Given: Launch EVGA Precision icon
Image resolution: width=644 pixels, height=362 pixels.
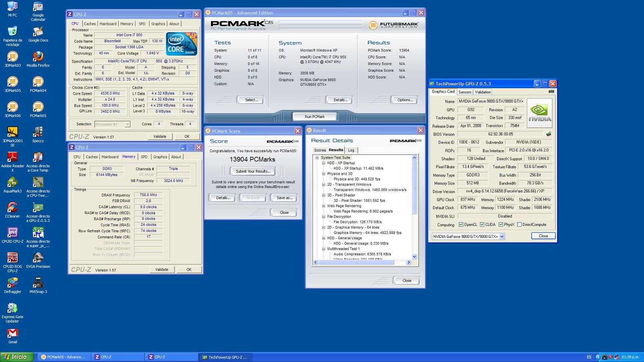Looking at the screenshot, I should 38,261.
